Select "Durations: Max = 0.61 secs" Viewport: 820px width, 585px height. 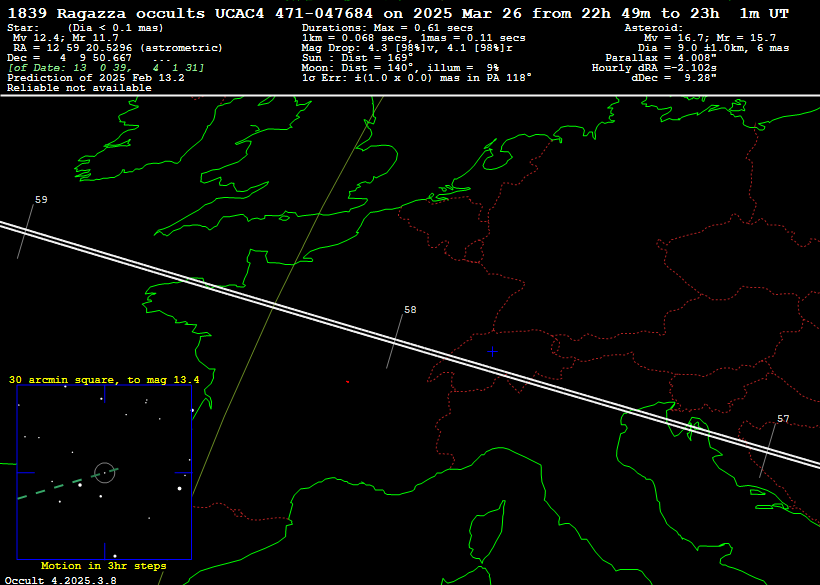coord(387,28)
